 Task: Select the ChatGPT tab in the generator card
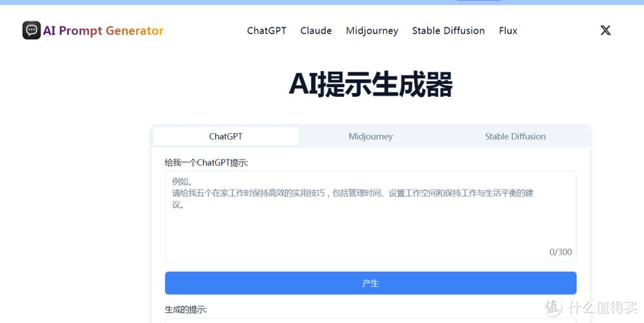tap(226, 136)
